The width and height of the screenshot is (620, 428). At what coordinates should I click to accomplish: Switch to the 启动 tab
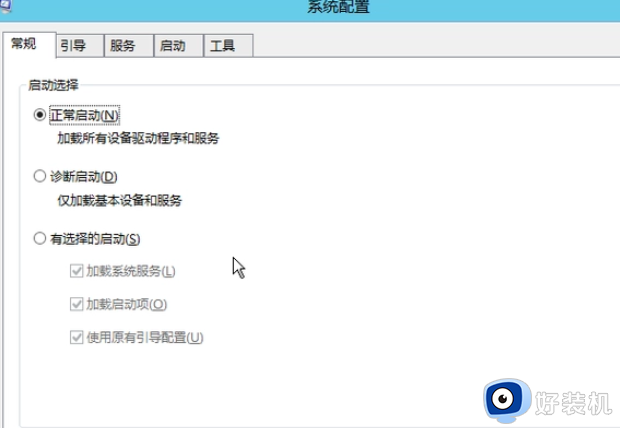pyautogui.click(x=178, y=46)
